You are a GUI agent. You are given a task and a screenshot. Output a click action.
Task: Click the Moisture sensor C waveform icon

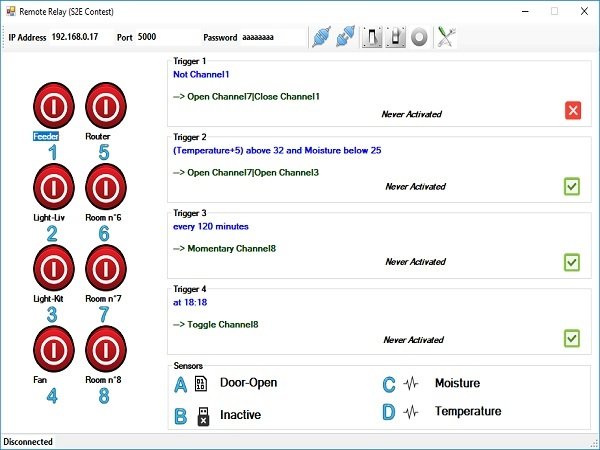tap(411, 383)
